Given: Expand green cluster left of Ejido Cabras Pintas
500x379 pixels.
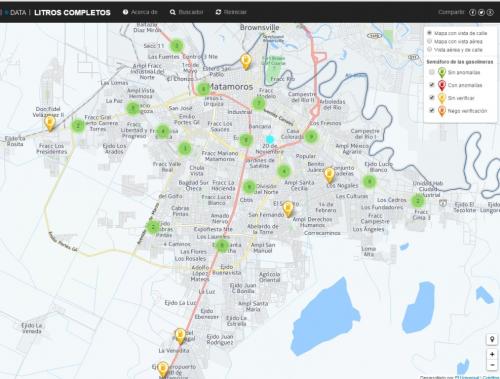Looking at the screenshot, I should [x=153, y=227].
